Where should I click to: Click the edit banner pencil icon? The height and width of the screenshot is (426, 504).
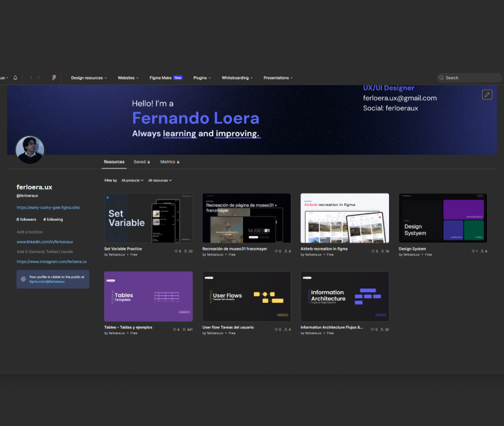(x=487, y=95)
